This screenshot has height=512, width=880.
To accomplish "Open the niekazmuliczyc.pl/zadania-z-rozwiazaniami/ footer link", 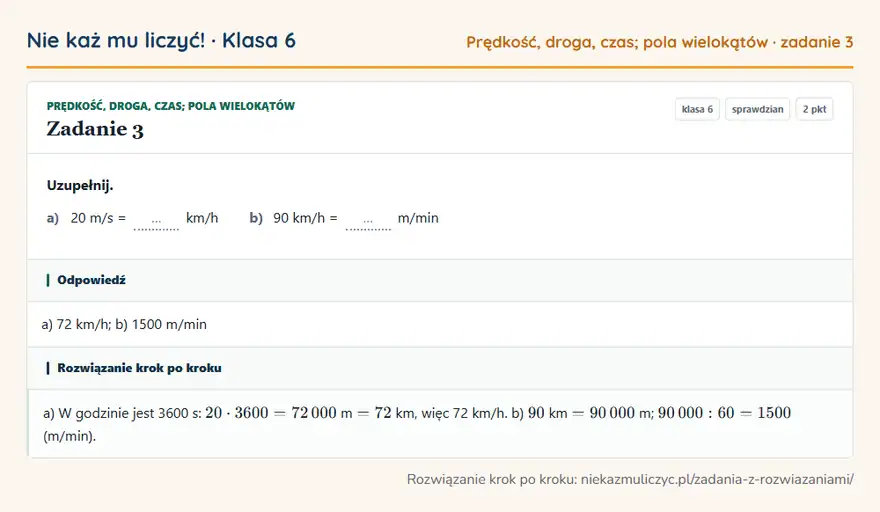I will (717, 479).
